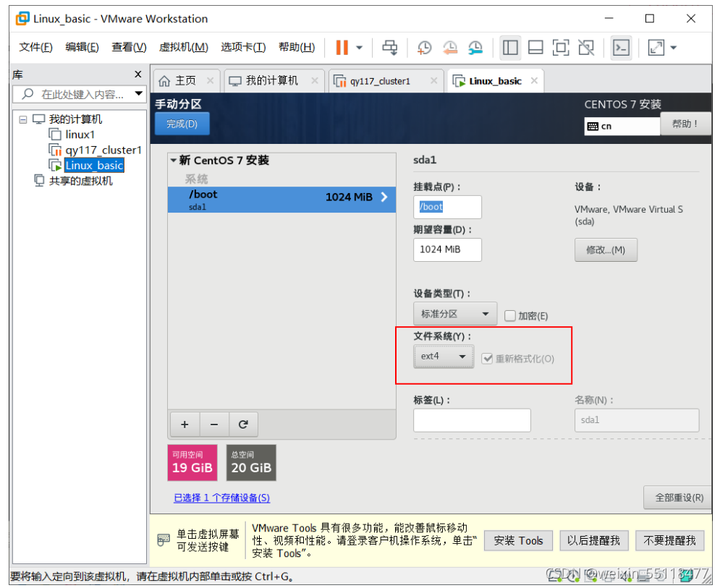Screen dimensions: 720x588
Task: Open the power options arrow beside pause
Action: [360, 47]
